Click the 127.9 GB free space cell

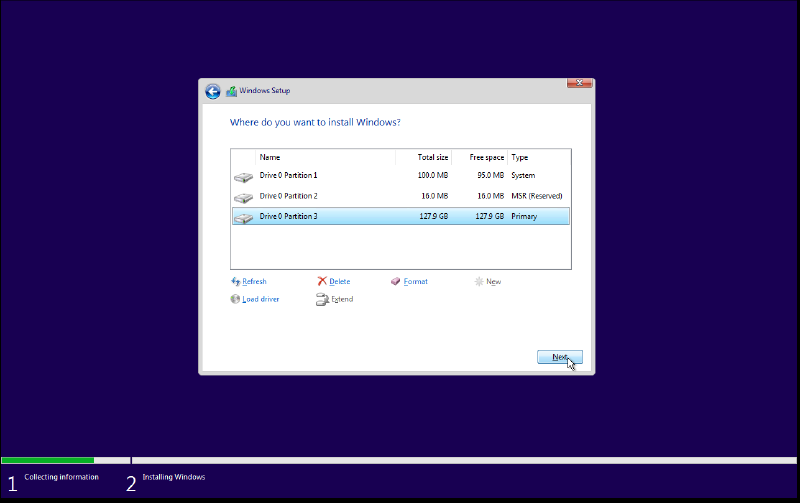point(489,216)
